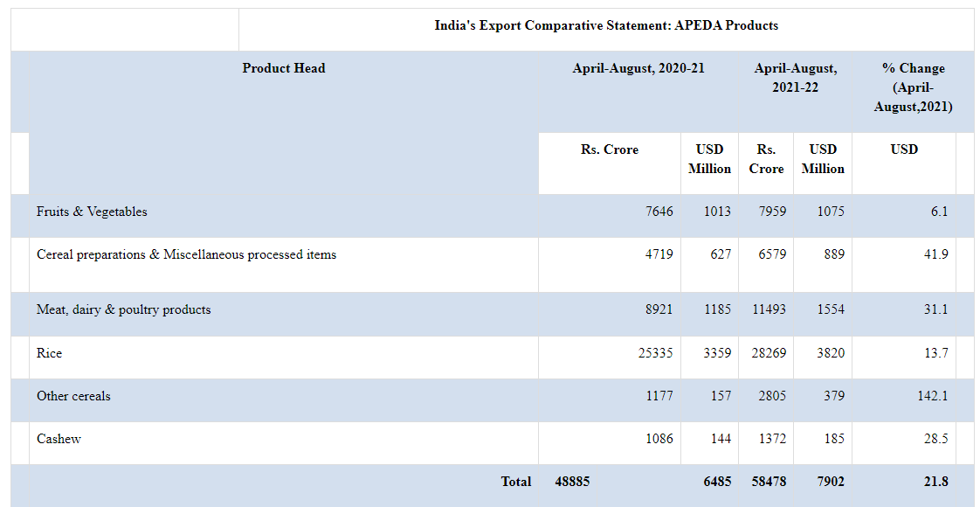Select the 'Rice' product row label
Screen dimensions: 980x507
pos(49,353)
